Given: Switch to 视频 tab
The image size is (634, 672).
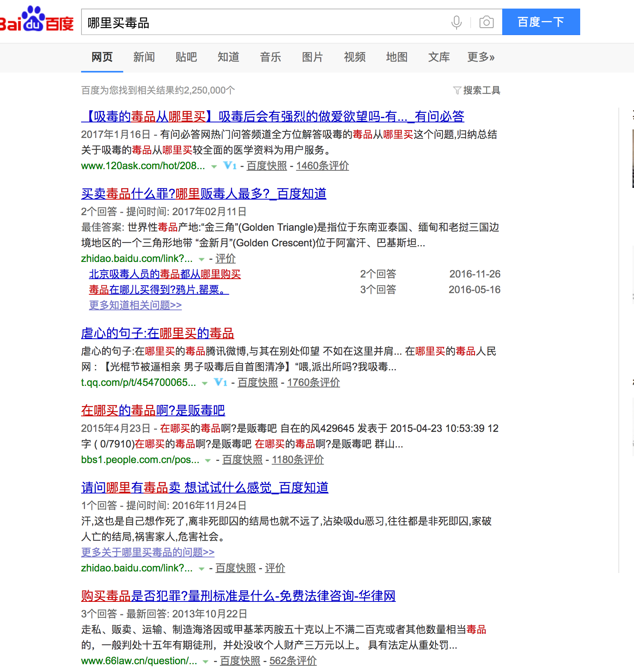Looking at the screenshot, I should (354, 57).
